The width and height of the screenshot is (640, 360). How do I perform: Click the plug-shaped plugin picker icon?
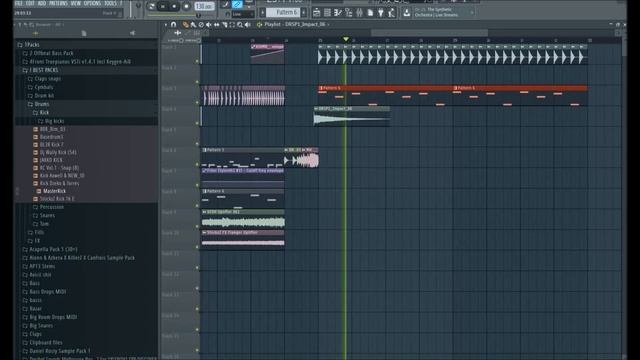381,13
